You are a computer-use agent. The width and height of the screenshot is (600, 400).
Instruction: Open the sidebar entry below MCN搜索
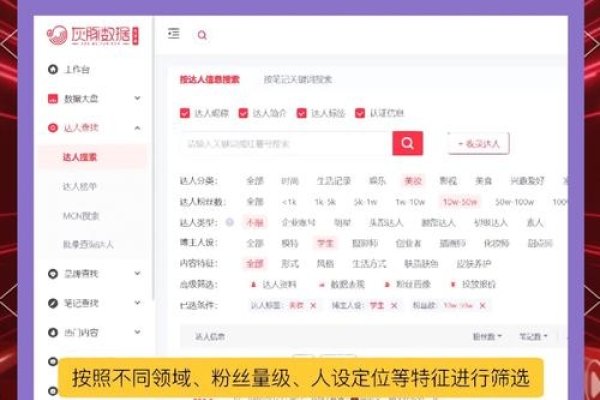[88, 245]
